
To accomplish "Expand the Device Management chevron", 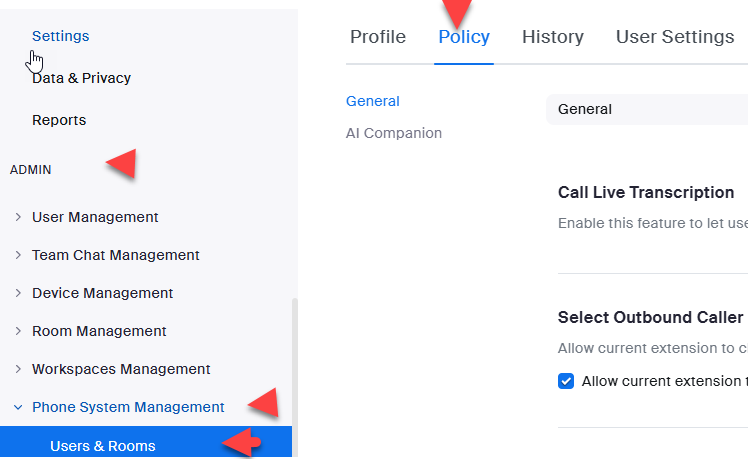I will pos(18,293).
